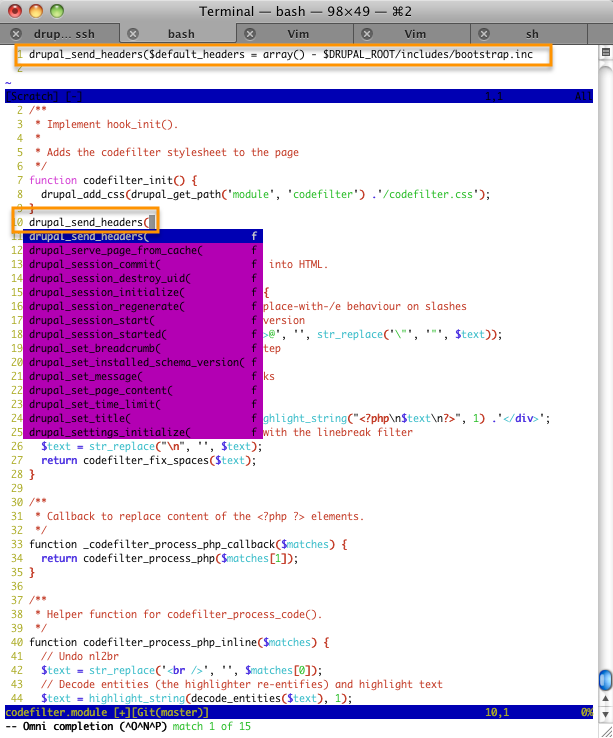Click the [Scratch] preview window status line
The height and width of the screenshot is (738, 613).
click(299, 96)
